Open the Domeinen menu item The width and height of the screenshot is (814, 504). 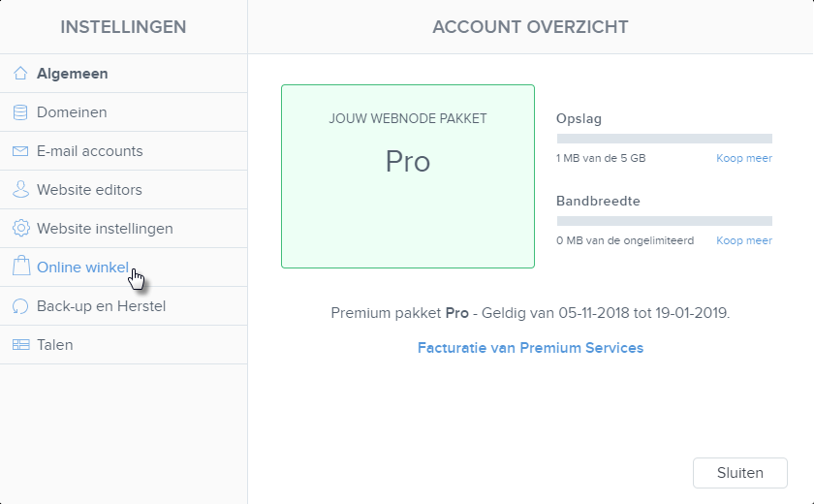pyautogui.click(x=124, y=112)
